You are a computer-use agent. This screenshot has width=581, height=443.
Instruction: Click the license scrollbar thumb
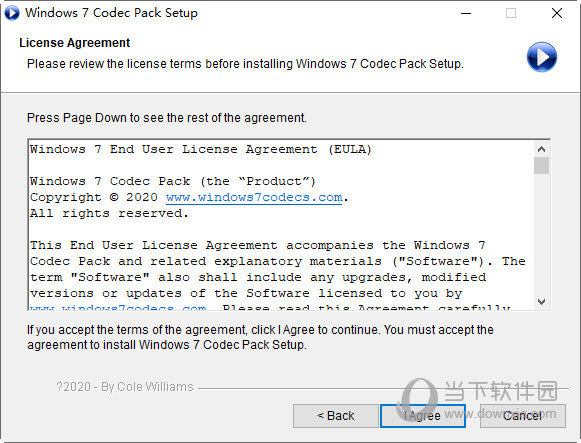[x=541, y=165]
